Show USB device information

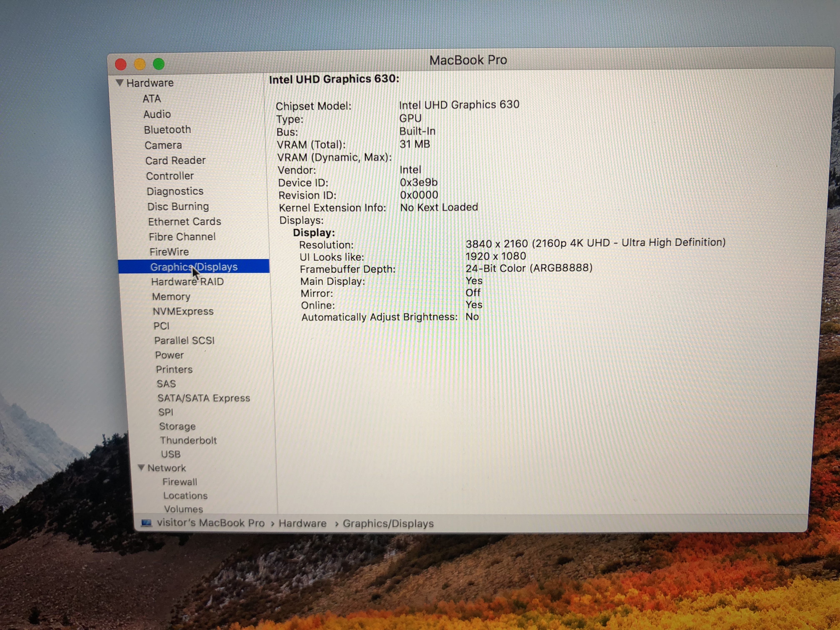tap(170, 454)
